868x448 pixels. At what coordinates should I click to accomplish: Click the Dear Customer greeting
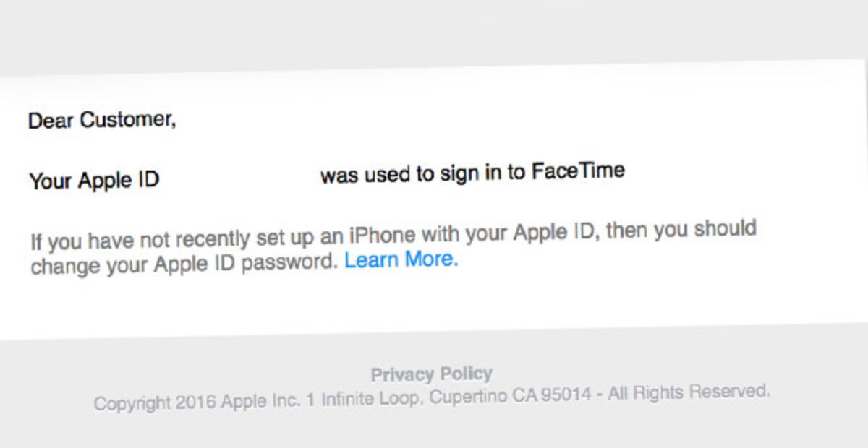[102, 120]
